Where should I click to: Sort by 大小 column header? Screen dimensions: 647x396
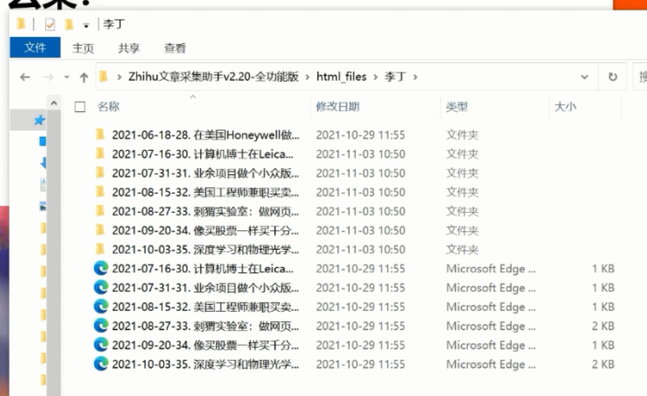tap(565, 106)
